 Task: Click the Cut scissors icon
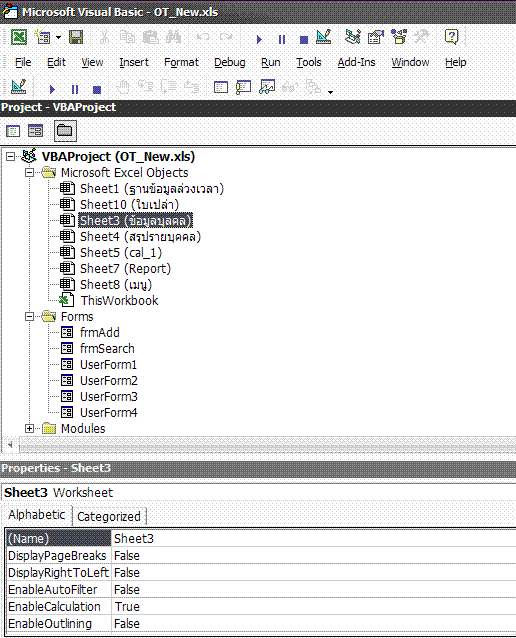(105, 37)
